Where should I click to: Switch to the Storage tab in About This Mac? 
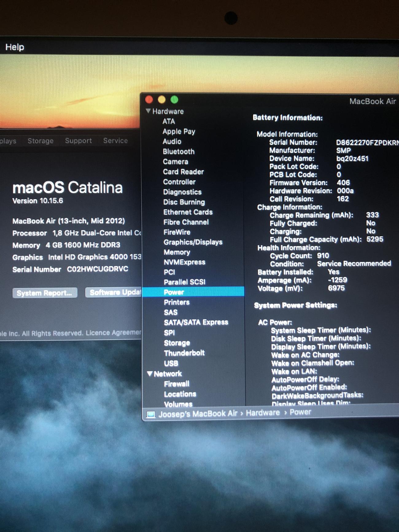pyautogui.click(x=41, y=141)
